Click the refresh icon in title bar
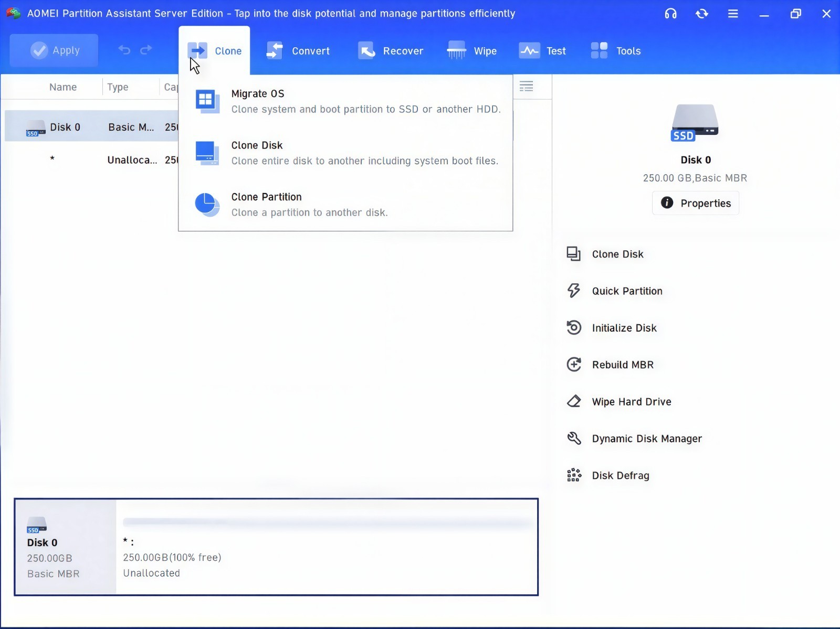This screenshot has height=629, width=840. coord(702,14)
